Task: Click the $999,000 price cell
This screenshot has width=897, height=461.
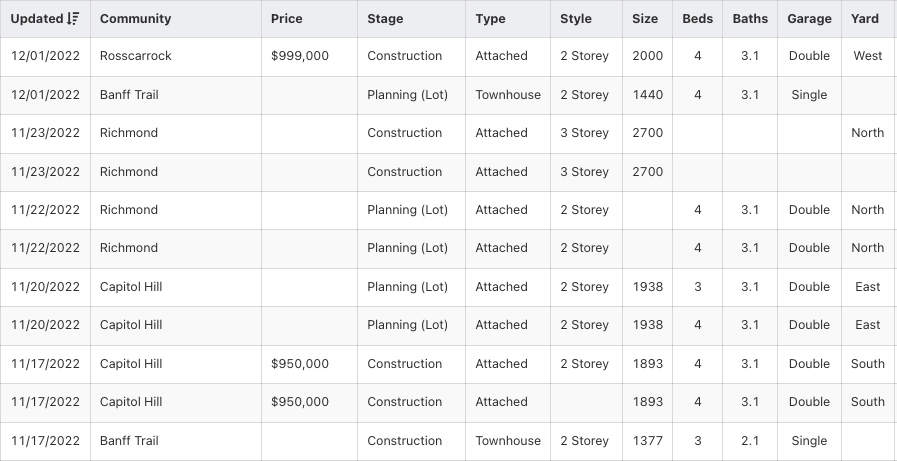Action: click(300, 56)
